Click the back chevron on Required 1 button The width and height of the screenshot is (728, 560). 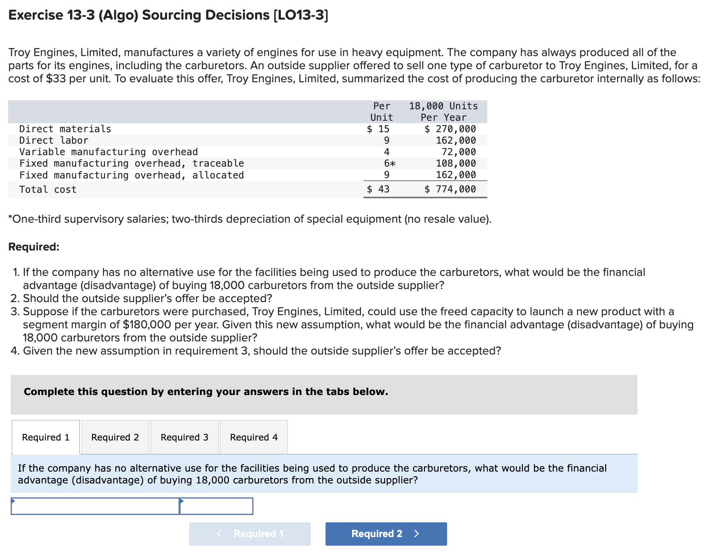coord(220,533)
